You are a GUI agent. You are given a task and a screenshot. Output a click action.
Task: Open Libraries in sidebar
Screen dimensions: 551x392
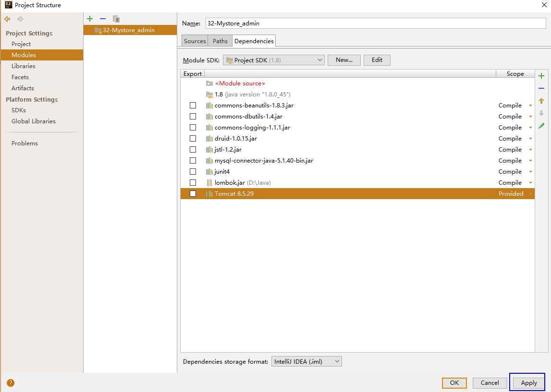(23, 66)
